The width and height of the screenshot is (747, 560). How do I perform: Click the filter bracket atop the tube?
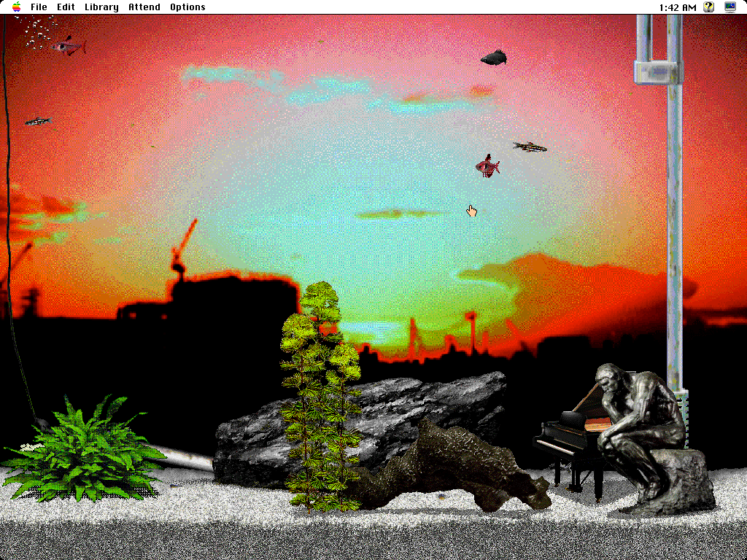(x=659, y=71)
